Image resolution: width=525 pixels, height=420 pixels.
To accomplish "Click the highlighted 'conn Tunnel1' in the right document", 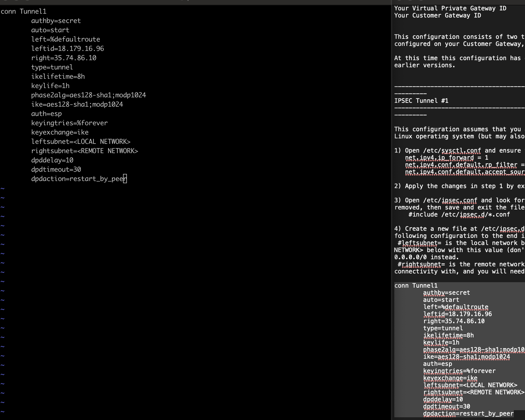I will [416, 286].
